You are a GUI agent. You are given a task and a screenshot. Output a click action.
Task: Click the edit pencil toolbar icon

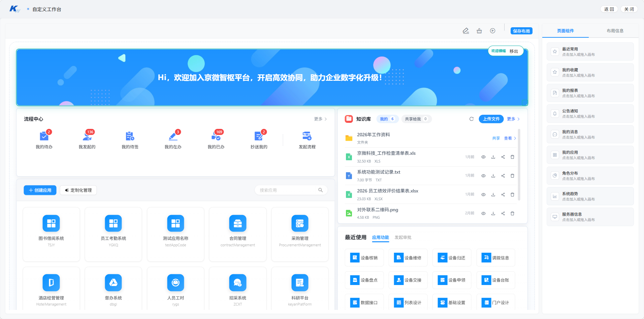point(466,31)
